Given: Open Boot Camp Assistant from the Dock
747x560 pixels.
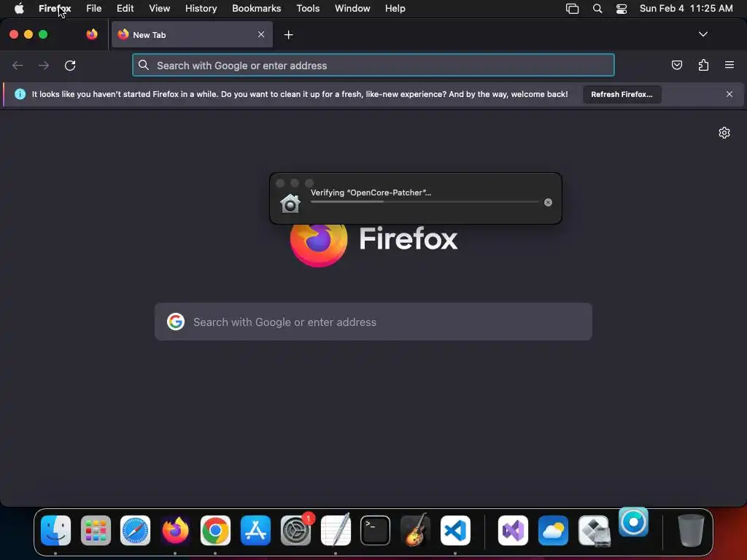Looking at the screenshot, I should (x=594, y=531).
